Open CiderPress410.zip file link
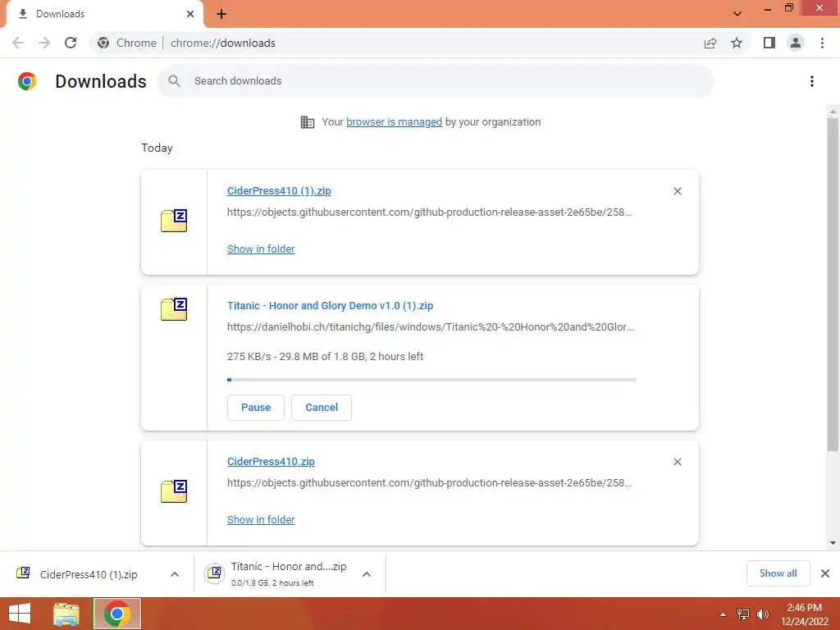Image resolution: width=840 pixels, height=630 pixels. (271, 462)
